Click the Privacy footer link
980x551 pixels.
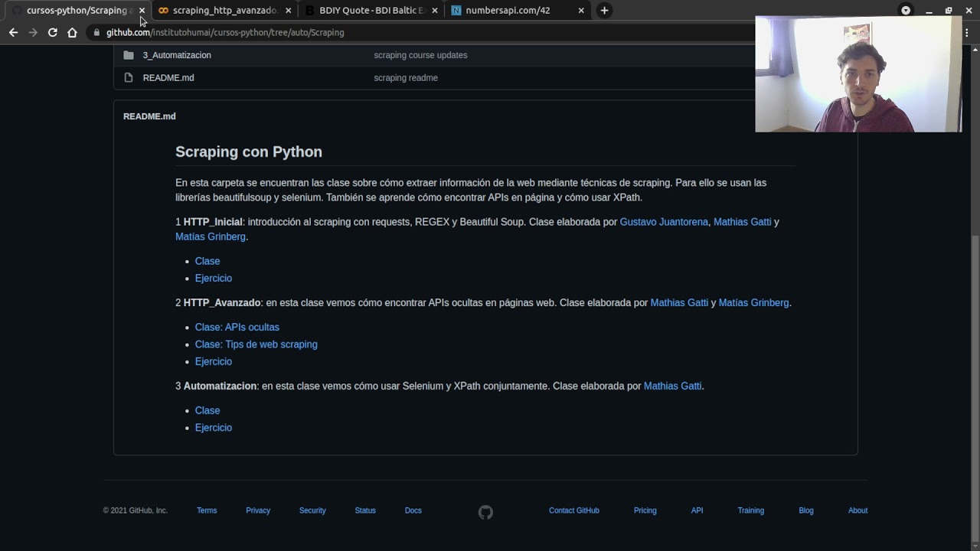[x=258, y=510]
